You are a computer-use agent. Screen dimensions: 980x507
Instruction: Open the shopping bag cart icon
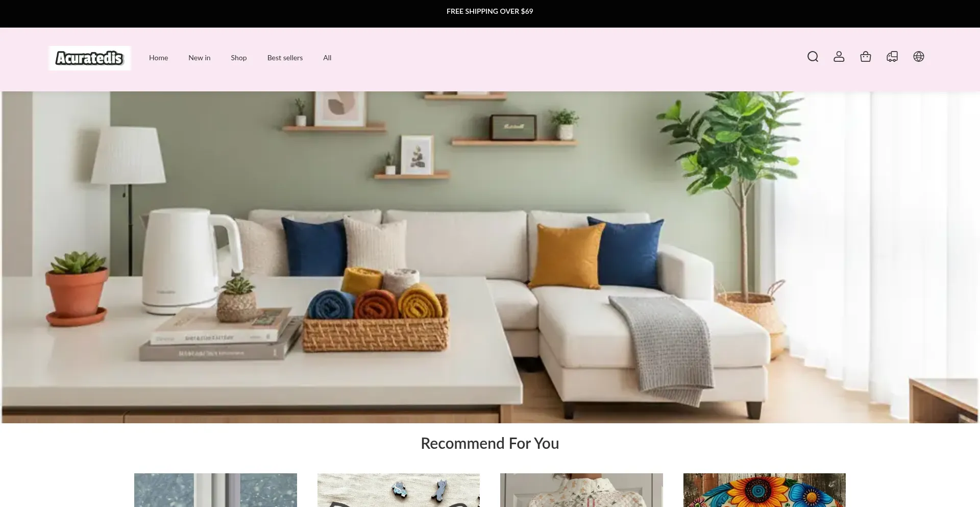[866, 57]
